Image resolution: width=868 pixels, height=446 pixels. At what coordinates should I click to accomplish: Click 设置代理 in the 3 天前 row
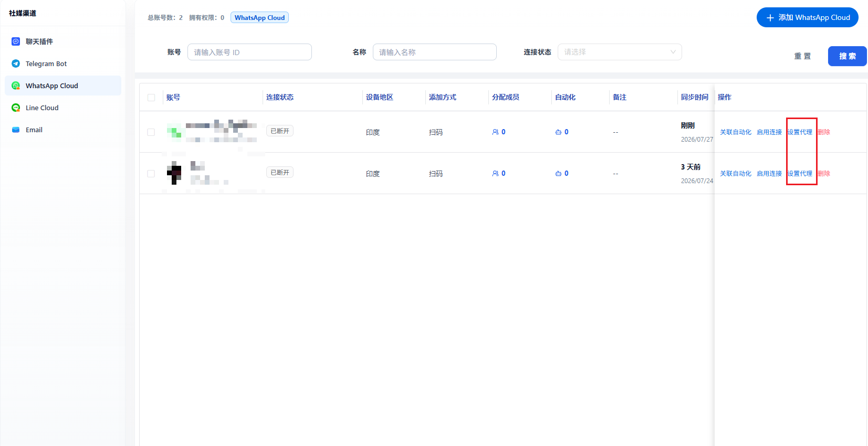click(800, 174)
